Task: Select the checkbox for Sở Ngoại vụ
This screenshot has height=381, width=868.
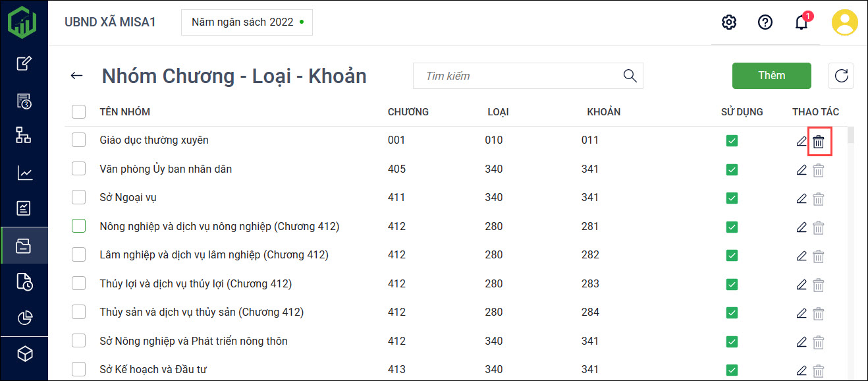Action: coord(79,197)
